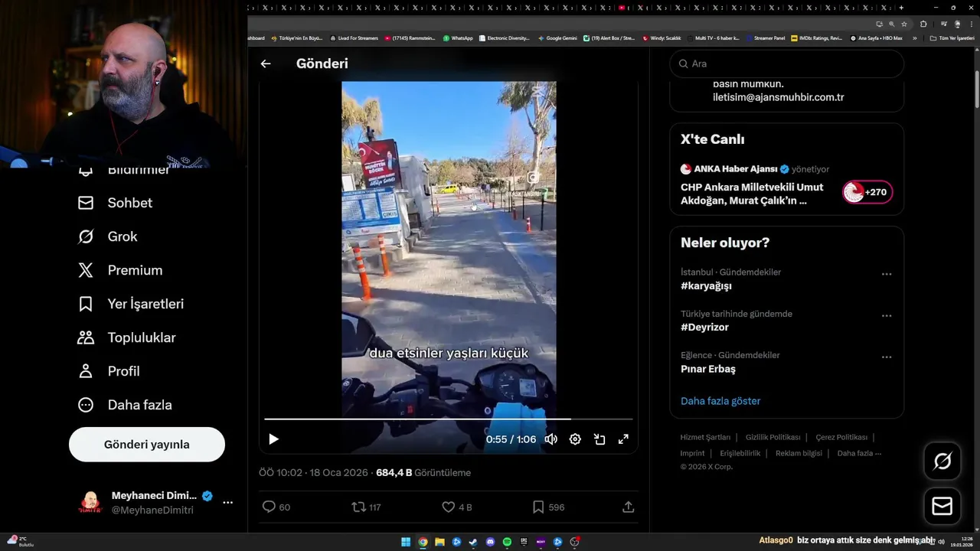
Task: Mute the video with the volume icon
Action: (x=550, y=439)
